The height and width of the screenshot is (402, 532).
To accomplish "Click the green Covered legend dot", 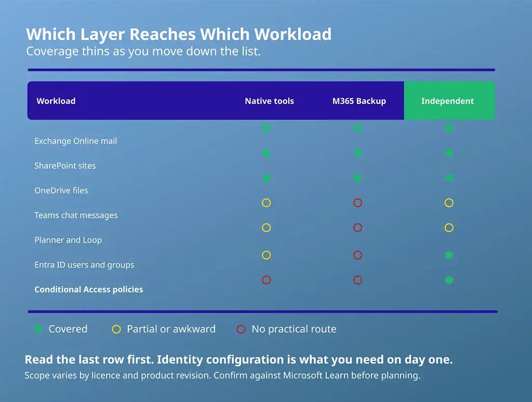I will click(38, 329).
